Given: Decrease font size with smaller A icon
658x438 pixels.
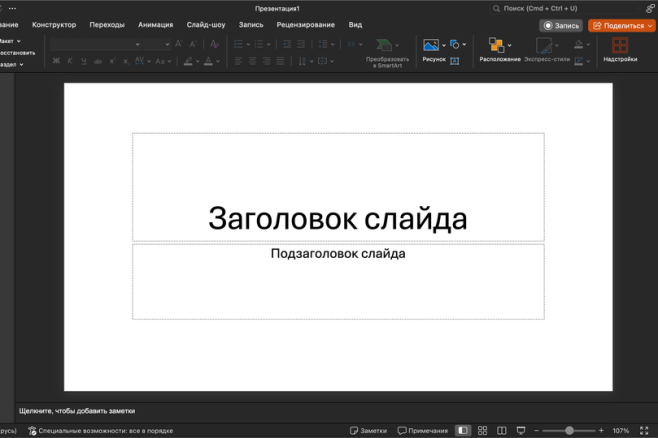Looking at the screenshot, I should click(x=193, y=44).
